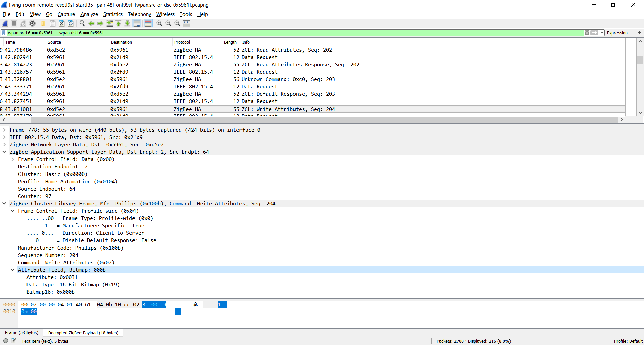Zoom in on packet text
The image size is (644, 345).
click(x=159, y=23)
